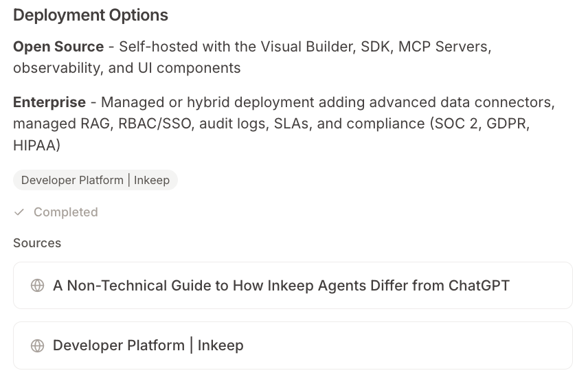Click the Sources section label
The width and height of the screenshot is (588, 375).
point(37,243)
